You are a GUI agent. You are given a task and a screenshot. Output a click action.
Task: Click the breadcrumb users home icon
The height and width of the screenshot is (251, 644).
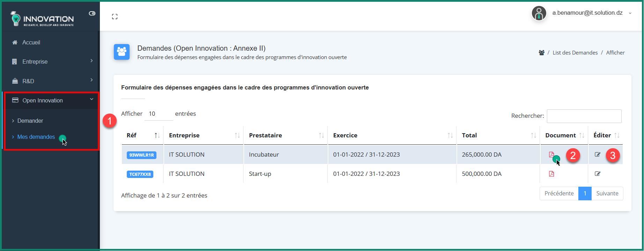tap(541, 52)
